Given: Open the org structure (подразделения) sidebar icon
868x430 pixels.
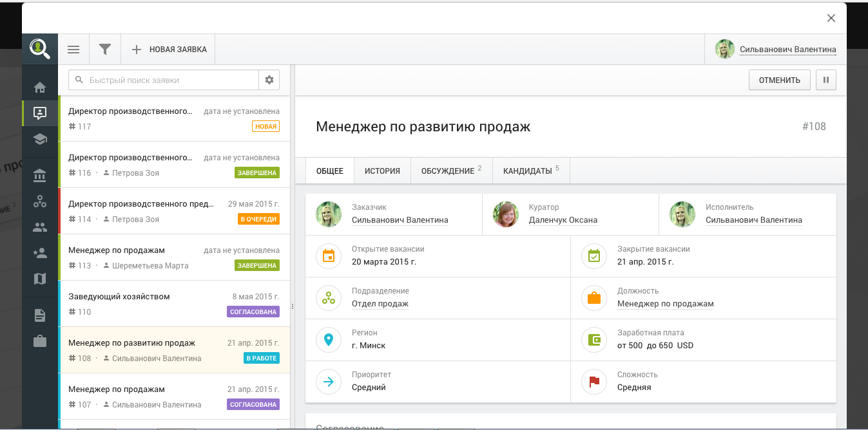Looking at the screenshot, I should click(x=40, y=201).
